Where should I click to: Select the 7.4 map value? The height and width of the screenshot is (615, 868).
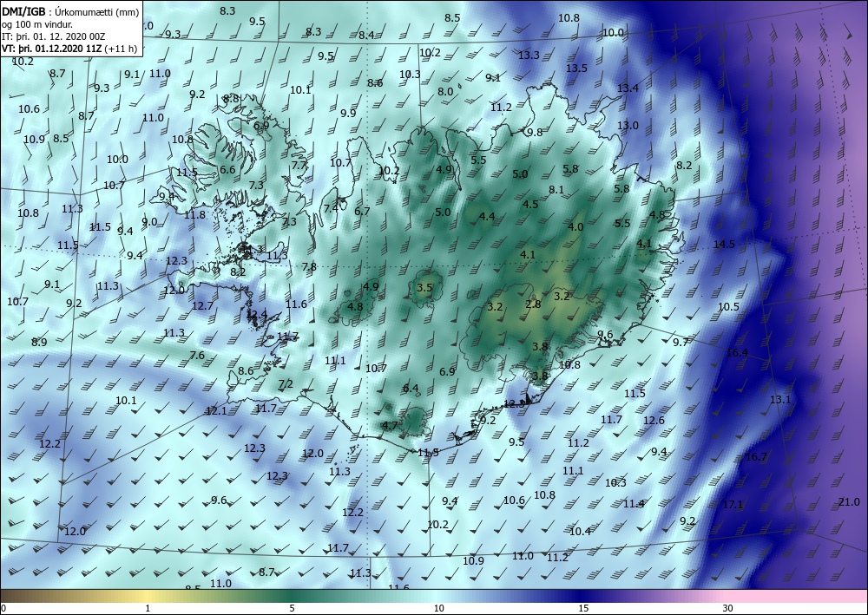click(x=331, y=208)
